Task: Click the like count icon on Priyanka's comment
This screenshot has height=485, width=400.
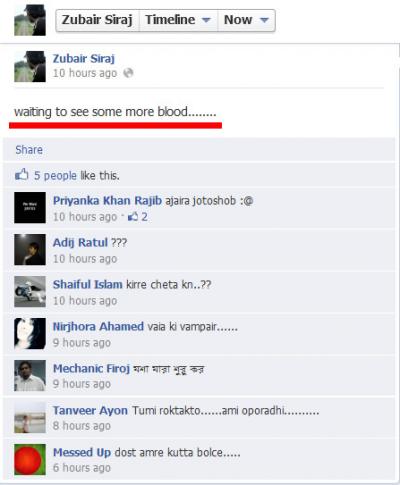Action: point(133,217)
